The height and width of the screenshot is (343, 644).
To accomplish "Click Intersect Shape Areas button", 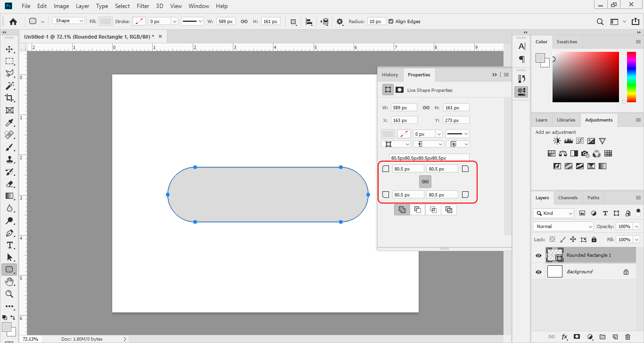I will point(433,210).
